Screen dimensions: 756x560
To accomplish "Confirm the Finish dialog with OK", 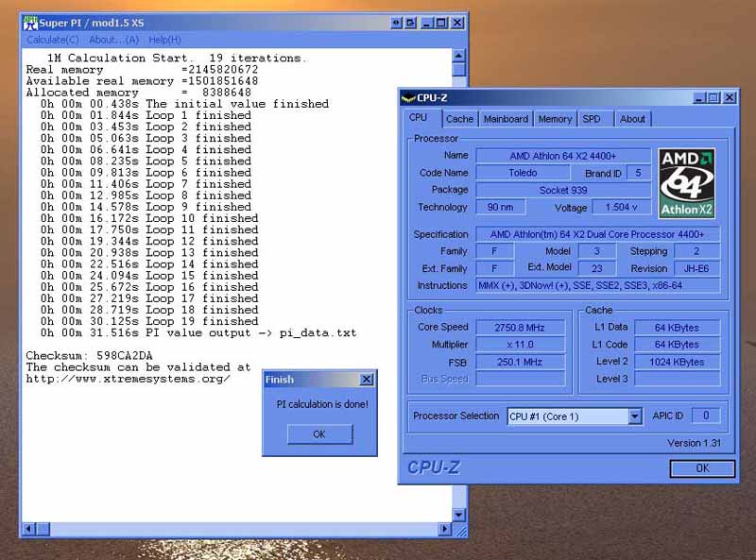I will pyautogui.click(x=319, y=434).
